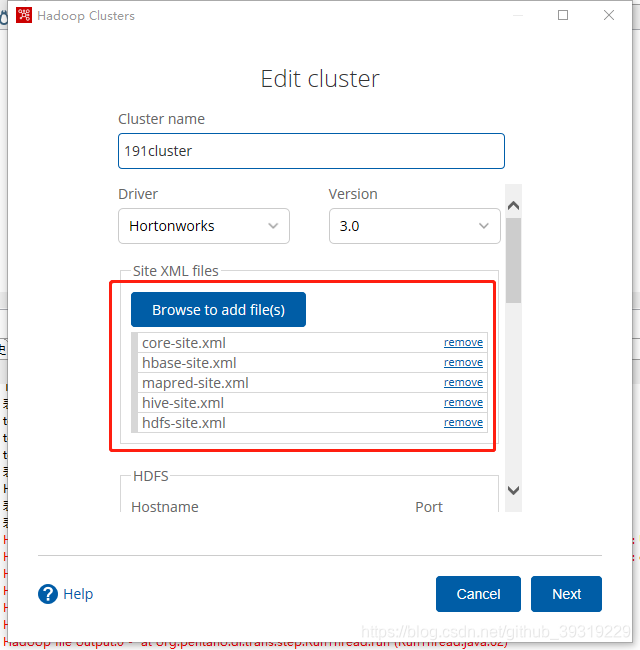Minimize the Hadoop Clusters window
Viewport: 640px width, 650px height.
[518, 15]
